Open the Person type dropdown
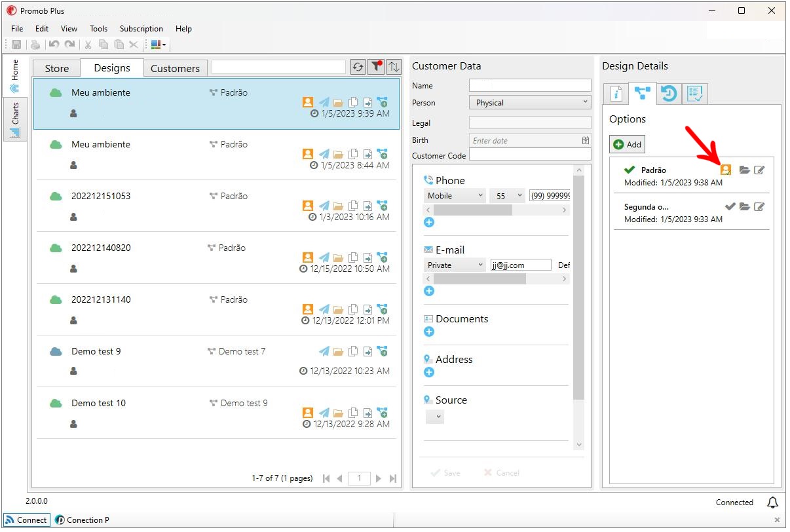The width and height of the screenshot is (790, 532). (x=530, y=103)
